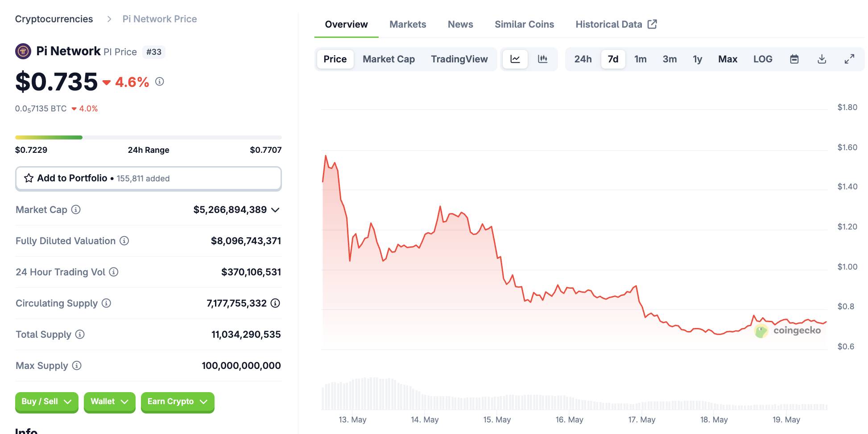This screenshot has width=868, height=434.
Task: Click the star icon in Add to Portfolio
Action: [29, 178]
